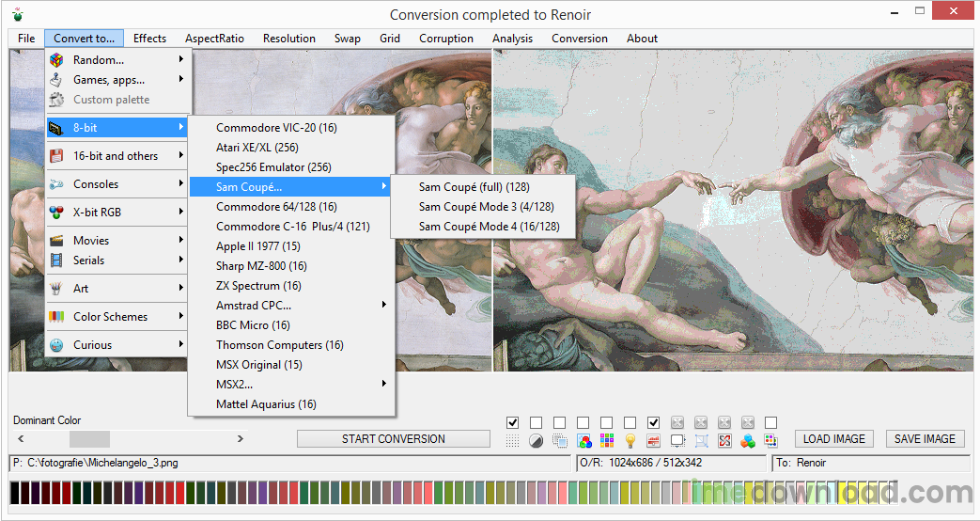Image resolution: width=980 pixels, height=521 pixels.
Task: Click the colored squares grid icon
Action: point(606,440)
